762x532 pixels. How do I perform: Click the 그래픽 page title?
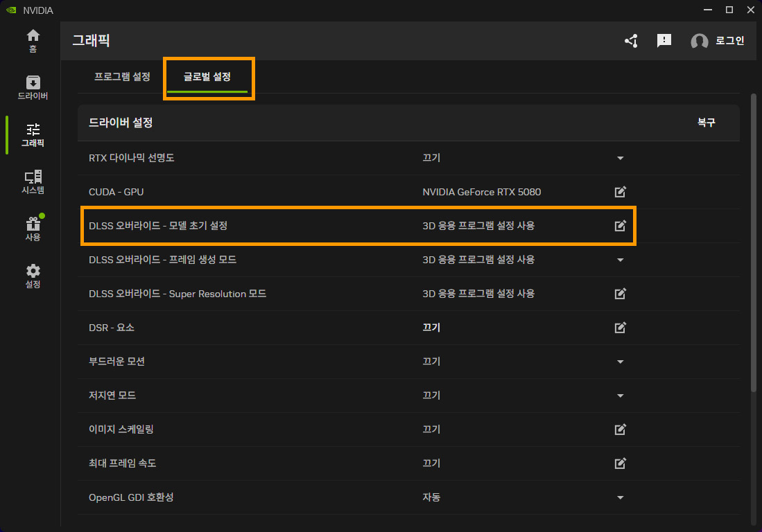tap(91, 40)
